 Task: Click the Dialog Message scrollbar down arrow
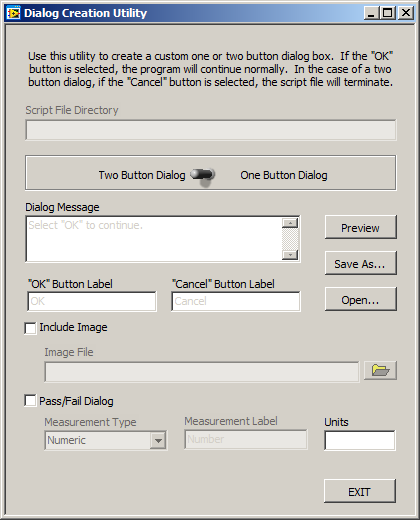(x=290, y=255)
